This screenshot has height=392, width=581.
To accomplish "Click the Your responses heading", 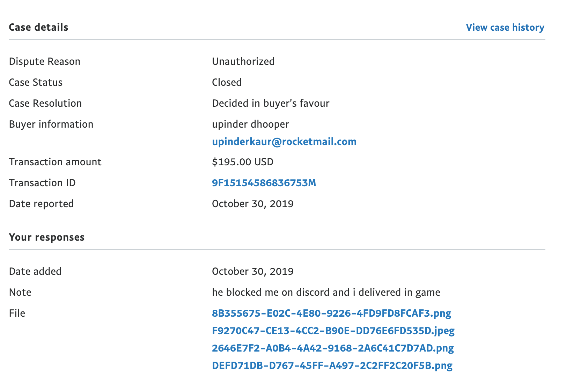I will click(x=47, y=237).
